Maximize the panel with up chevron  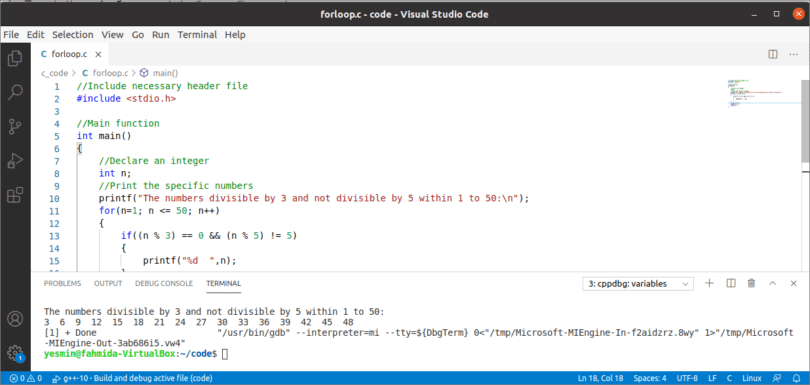pos(773,283)
